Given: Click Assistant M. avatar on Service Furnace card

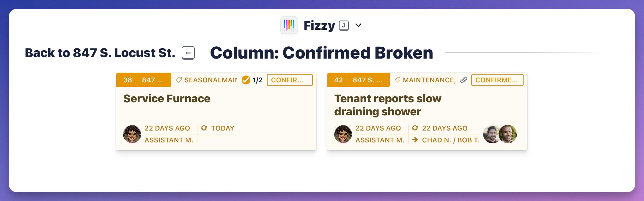Looking at the screenshot, I should 132,134.
